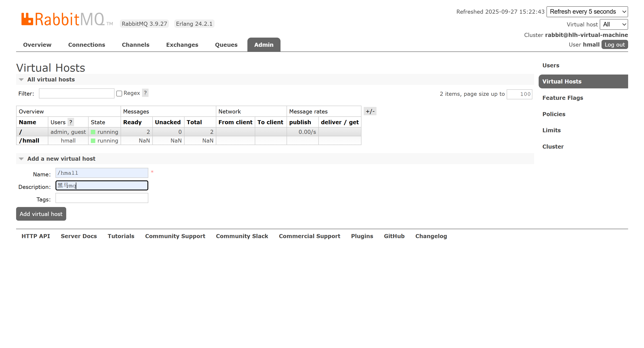Image resolution: width=644 pixels, height=348 pixels.
Task: Click the page size input field
Action: click(519, 94)
